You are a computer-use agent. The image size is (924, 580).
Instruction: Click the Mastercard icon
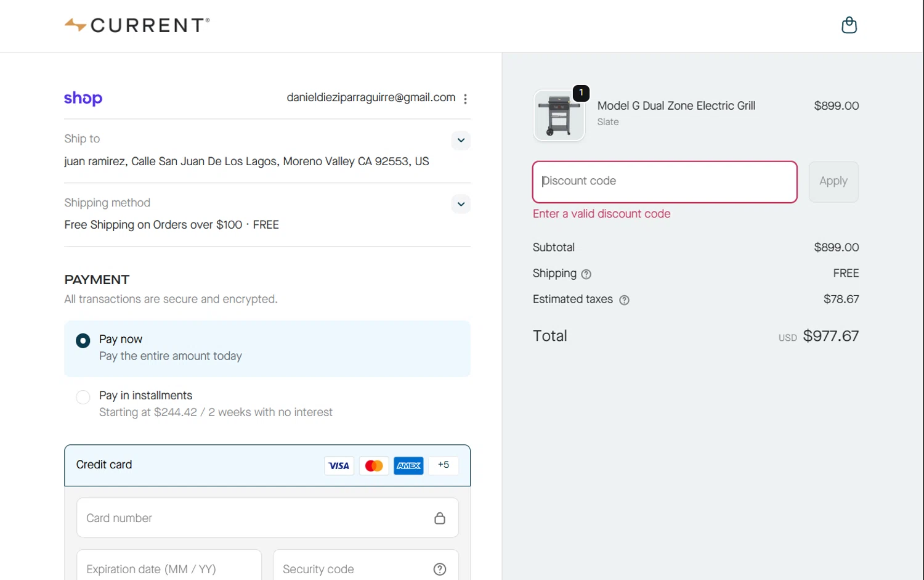374,466
